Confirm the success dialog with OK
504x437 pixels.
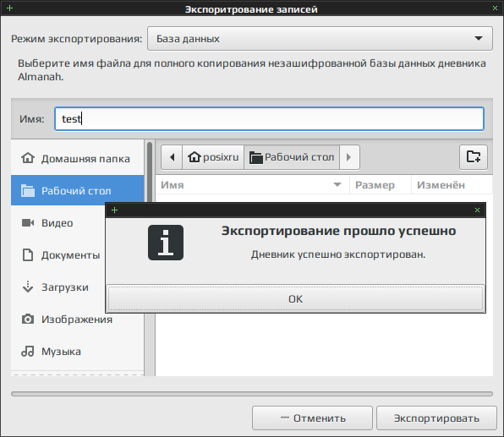(295, 299)
